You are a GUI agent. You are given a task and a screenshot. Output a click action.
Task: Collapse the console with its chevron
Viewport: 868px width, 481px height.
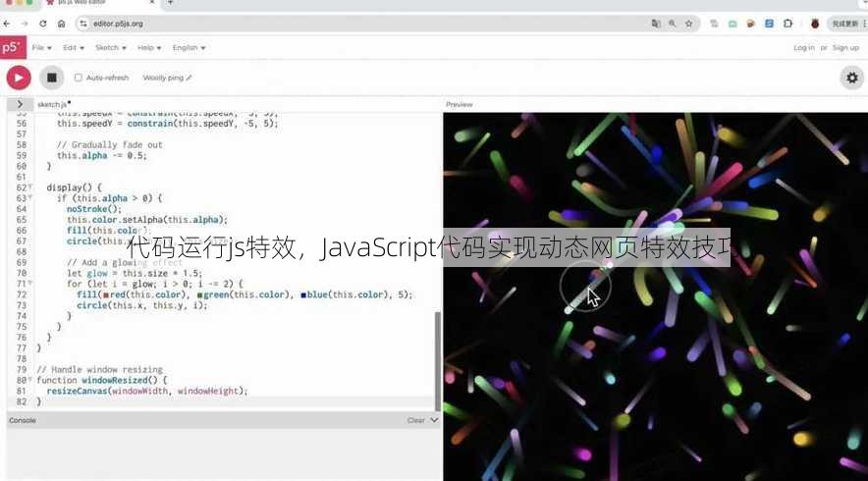click(x=434, y=421)
